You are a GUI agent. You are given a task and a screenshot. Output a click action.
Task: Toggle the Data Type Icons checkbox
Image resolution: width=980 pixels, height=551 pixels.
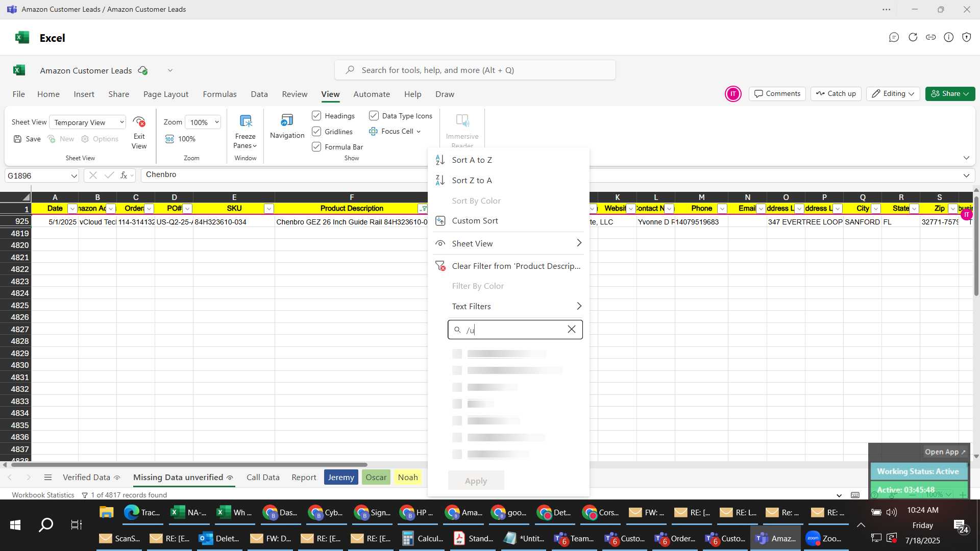(374, 116)
